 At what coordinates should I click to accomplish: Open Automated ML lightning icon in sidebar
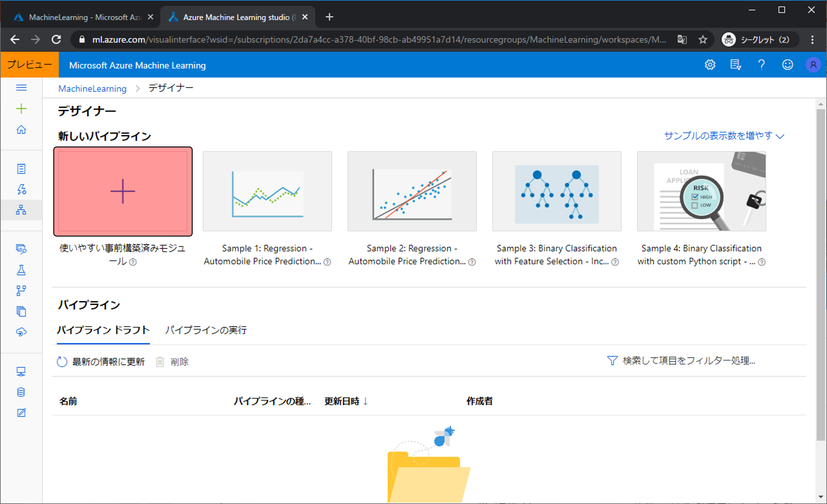(21, 190)
